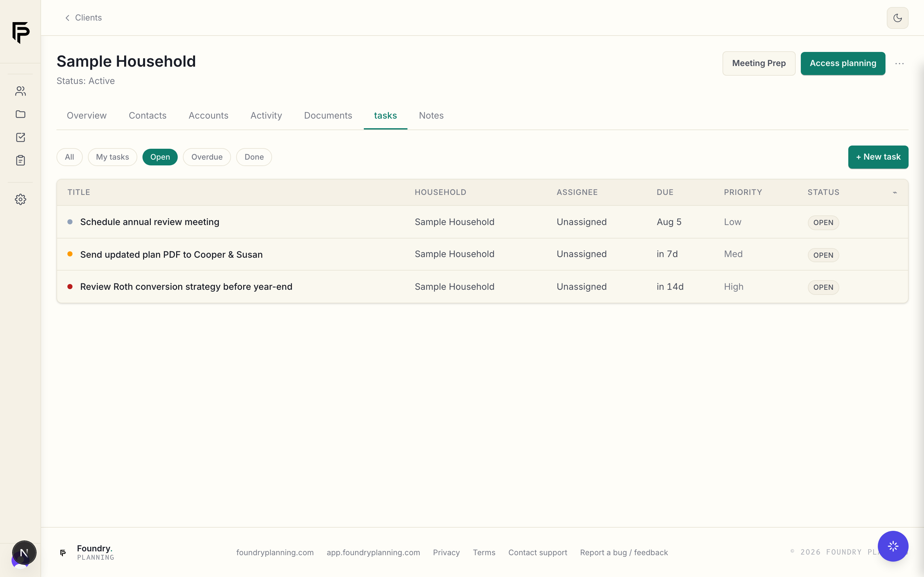Click the N user avatar

pyautogui.click(x=24, y=553)
